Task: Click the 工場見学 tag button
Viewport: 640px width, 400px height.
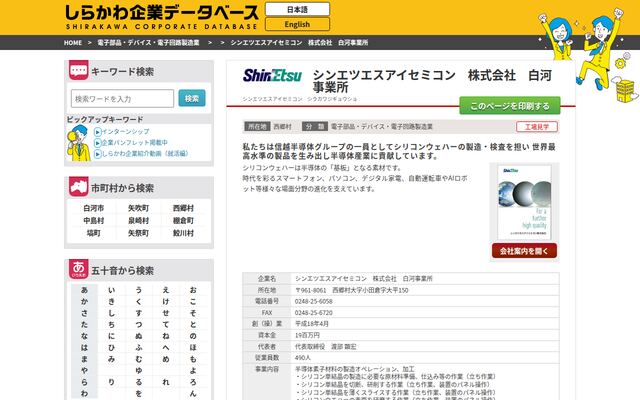Action: tap(537, 127)
